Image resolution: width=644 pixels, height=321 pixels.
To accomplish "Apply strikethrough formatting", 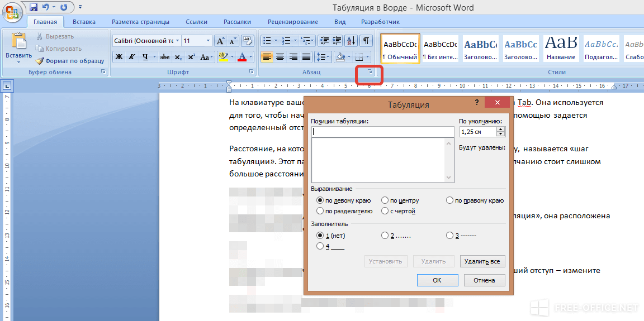I will point(165,56).
